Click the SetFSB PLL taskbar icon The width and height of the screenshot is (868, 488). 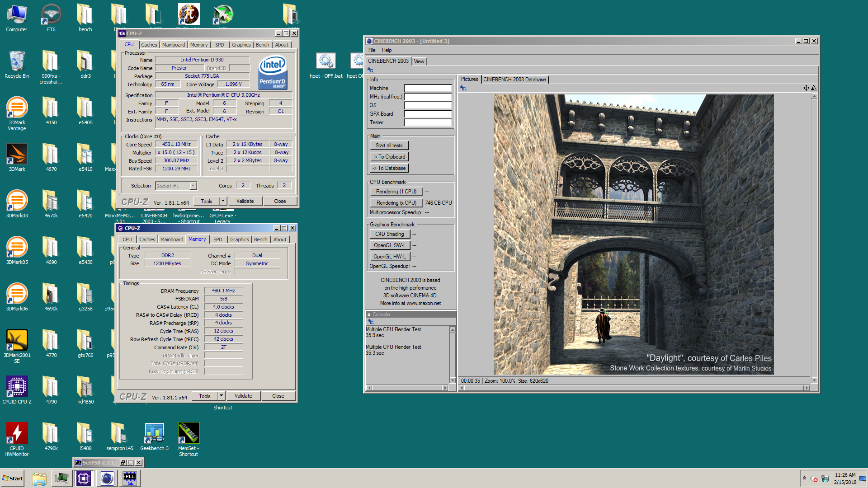pos(130,478)
